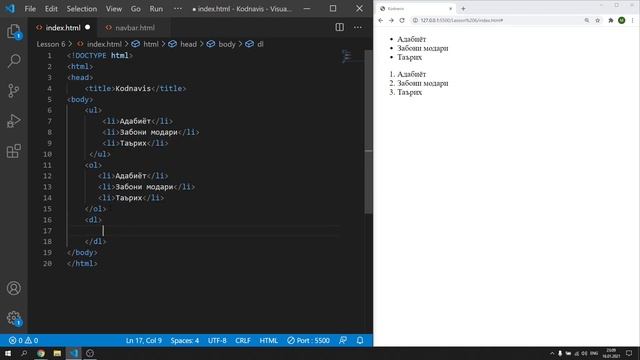Open the Accounts menu icon
Screen dimensions: 640x360
[14, 288]
